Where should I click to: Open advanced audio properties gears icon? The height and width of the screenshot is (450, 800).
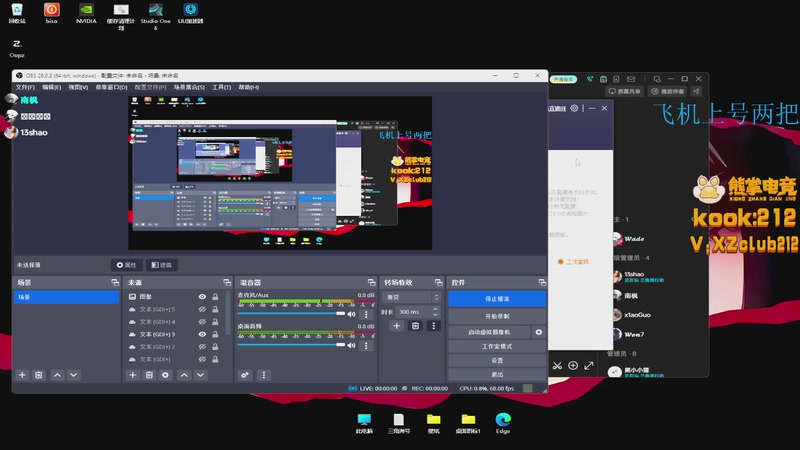coord(245,375)
